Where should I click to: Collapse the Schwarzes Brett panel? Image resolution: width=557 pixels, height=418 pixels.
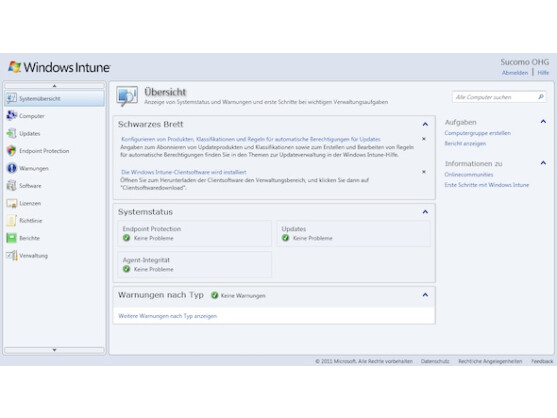coord(425,124)
